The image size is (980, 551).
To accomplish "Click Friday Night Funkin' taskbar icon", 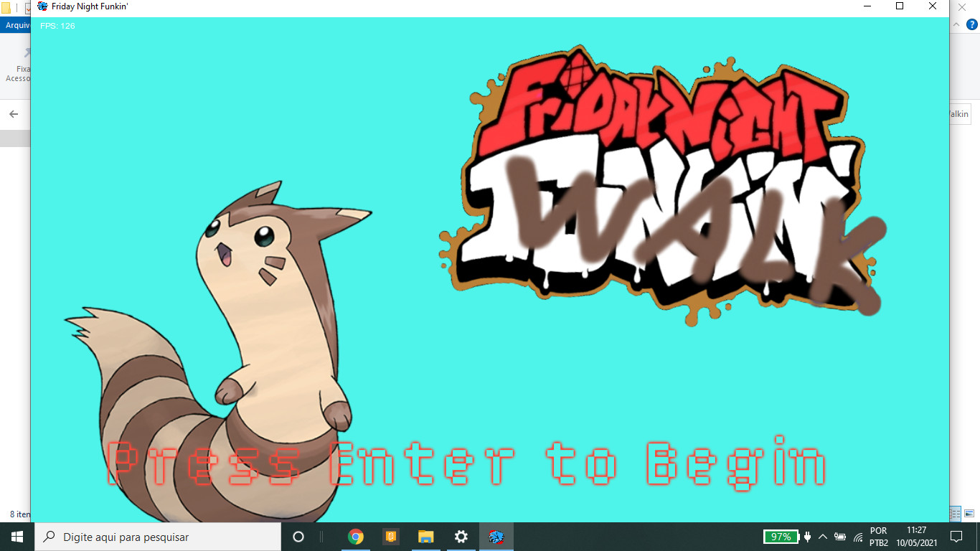I will pos(496,537).
